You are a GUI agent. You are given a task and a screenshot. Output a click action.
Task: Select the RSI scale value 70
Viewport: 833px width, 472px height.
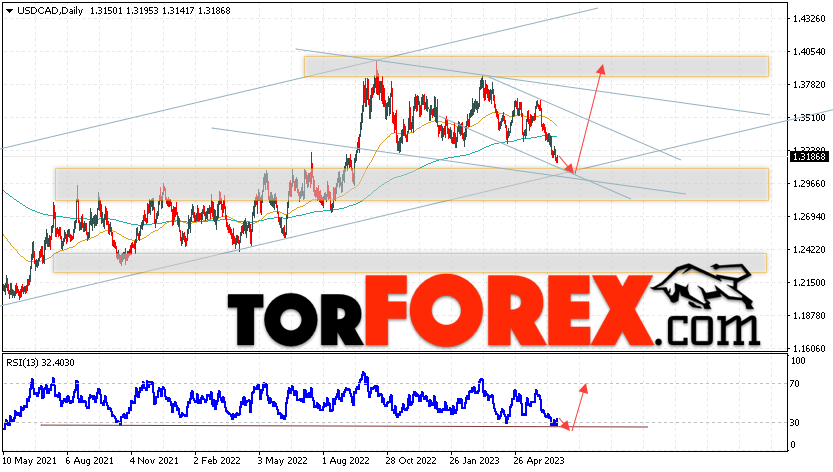coord(795,383)
